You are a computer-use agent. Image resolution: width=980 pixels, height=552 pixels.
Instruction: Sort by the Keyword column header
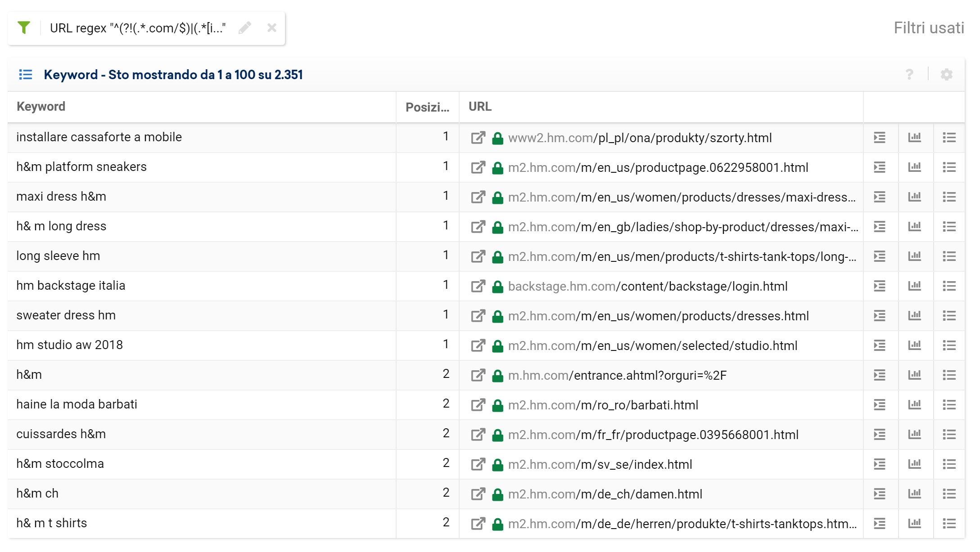(41, 107)
